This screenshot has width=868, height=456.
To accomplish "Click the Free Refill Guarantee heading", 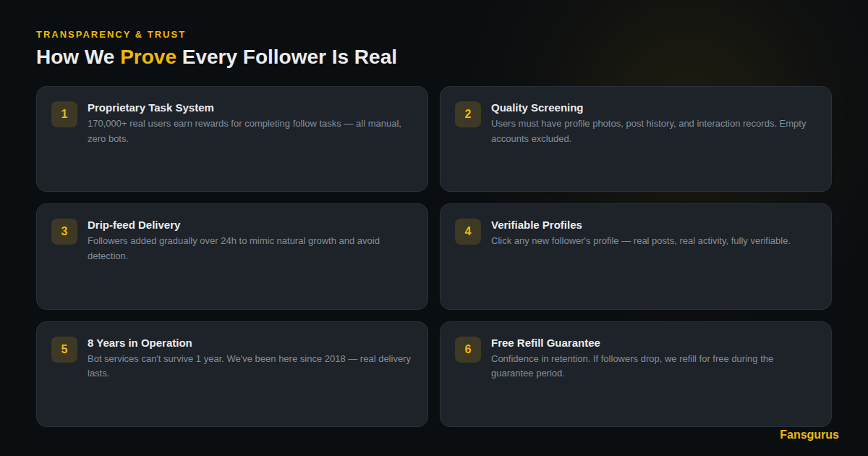I will tap(545, 343).
